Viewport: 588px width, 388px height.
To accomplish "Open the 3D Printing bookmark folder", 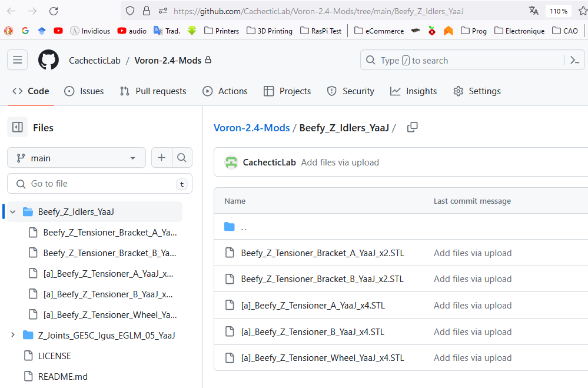I will point(270,31).
